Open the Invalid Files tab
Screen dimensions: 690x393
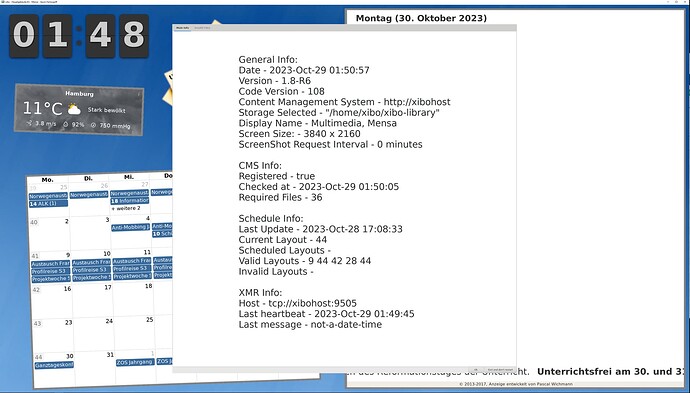pyautogui.click(x=202, y=28)
